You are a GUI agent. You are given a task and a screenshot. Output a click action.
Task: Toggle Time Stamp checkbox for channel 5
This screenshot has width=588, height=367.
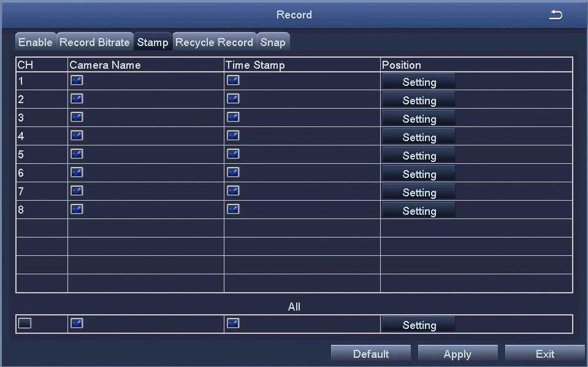(233, 154)
